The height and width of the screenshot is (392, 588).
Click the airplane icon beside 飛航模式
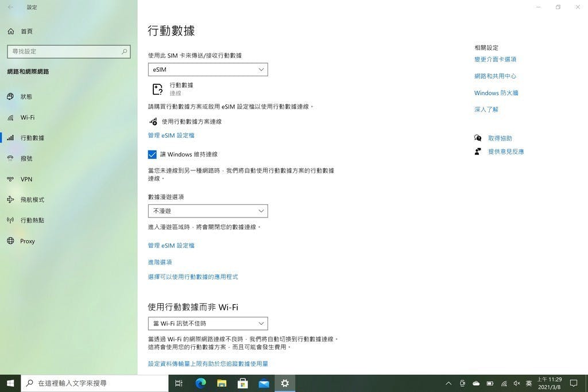pyautogui.click(x=10, y=200)
